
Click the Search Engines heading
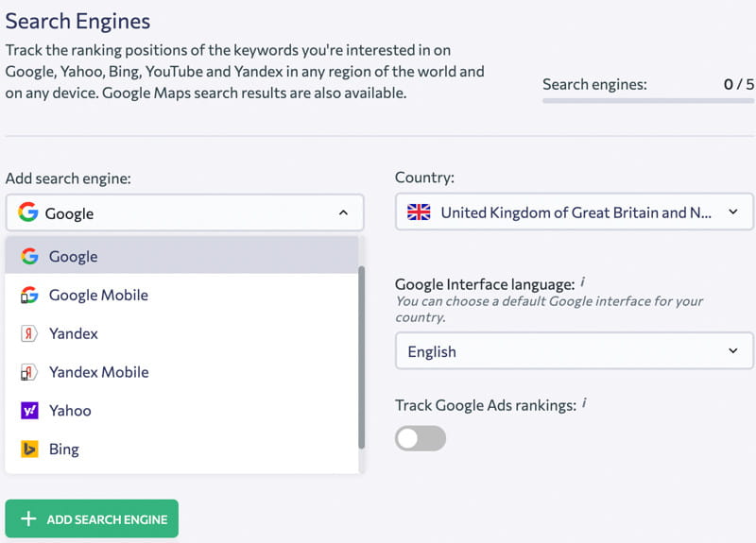tap(77, 21)
